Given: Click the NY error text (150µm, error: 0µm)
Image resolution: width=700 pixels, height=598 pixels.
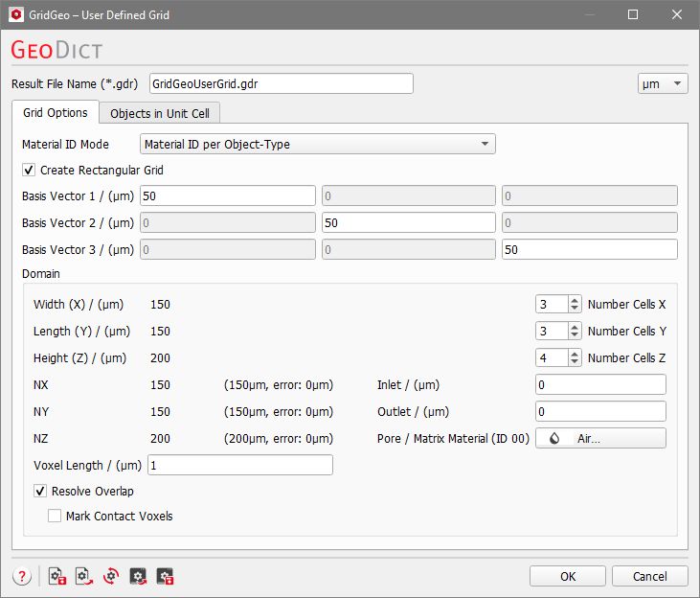Looking at the screenshot, I should point(279,412).
